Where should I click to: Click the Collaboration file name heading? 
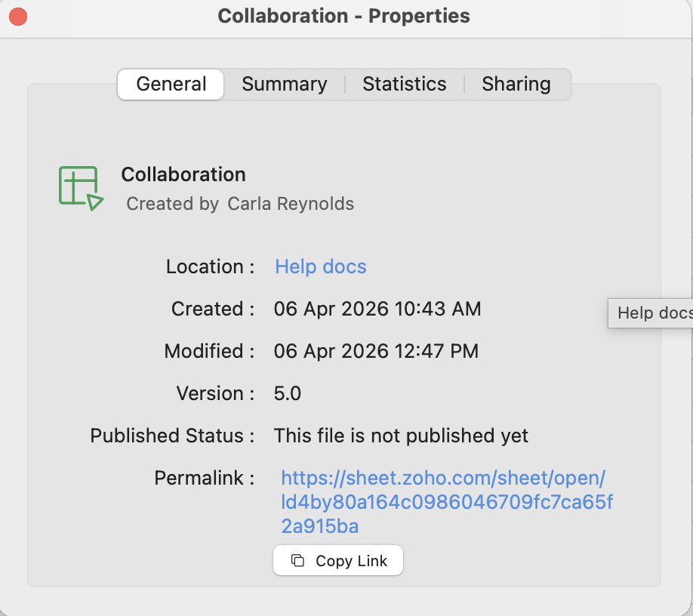coord(183,174)
